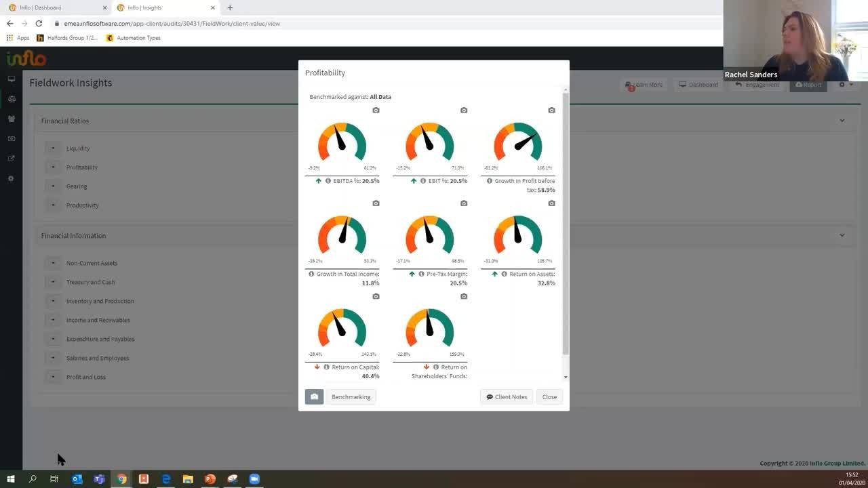868x488 pixels.
Task: Click camera icon above EBIT % gauge
Action: (x=464, y=110)
